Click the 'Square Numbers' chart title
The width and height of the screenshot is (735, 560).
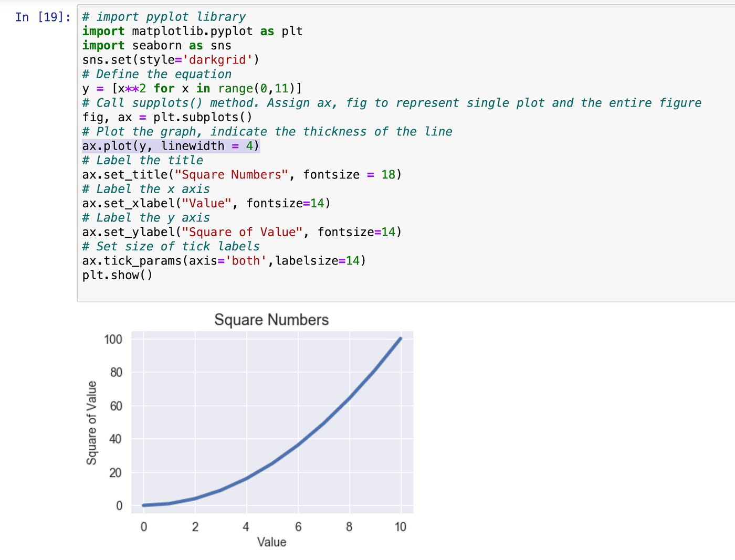tap(271, 319)
